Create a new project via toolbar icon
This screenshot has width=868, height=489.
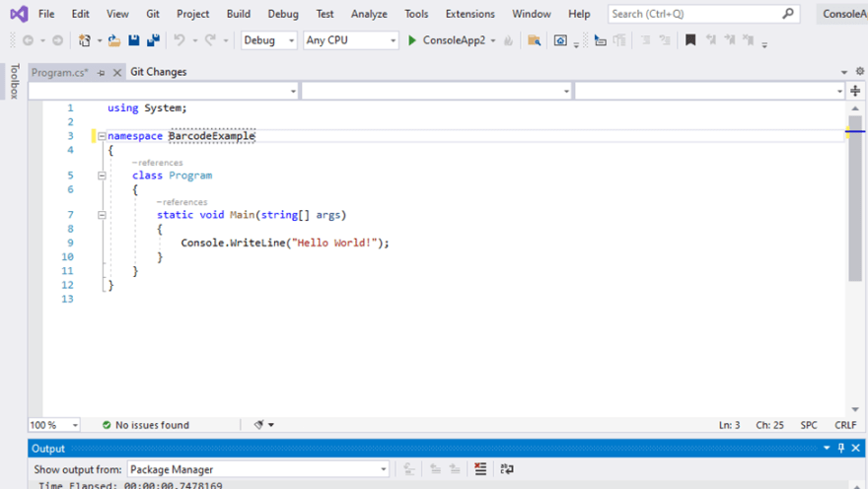85,40
